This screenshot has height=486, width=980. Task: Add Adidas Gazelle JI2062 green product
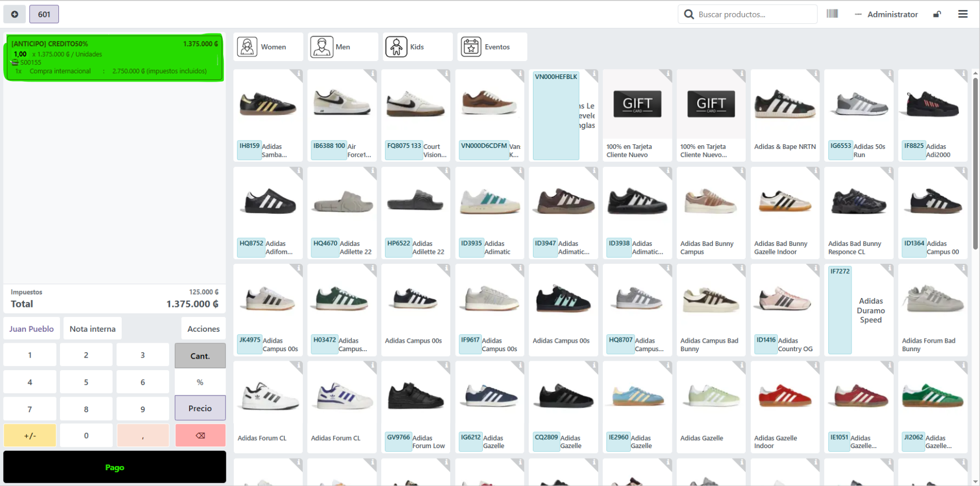(x=933, y=407)
